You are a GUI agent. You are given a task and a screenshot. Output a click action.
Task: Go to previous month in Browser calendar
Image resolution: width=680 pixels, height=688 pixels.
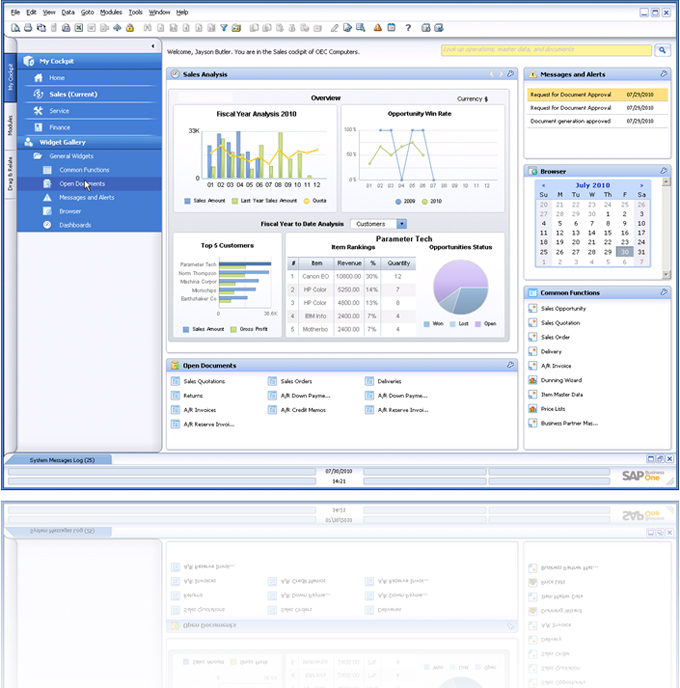[x=544, y=185]
